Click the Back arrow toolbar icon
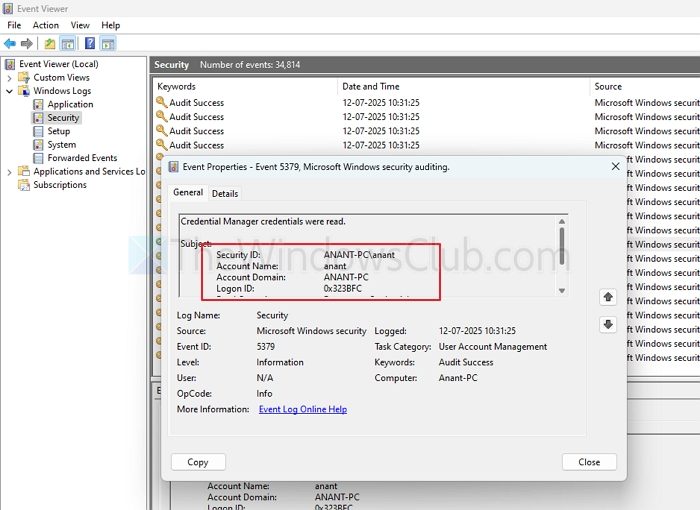The image size is (700, 510). click(x=10, y=44)
